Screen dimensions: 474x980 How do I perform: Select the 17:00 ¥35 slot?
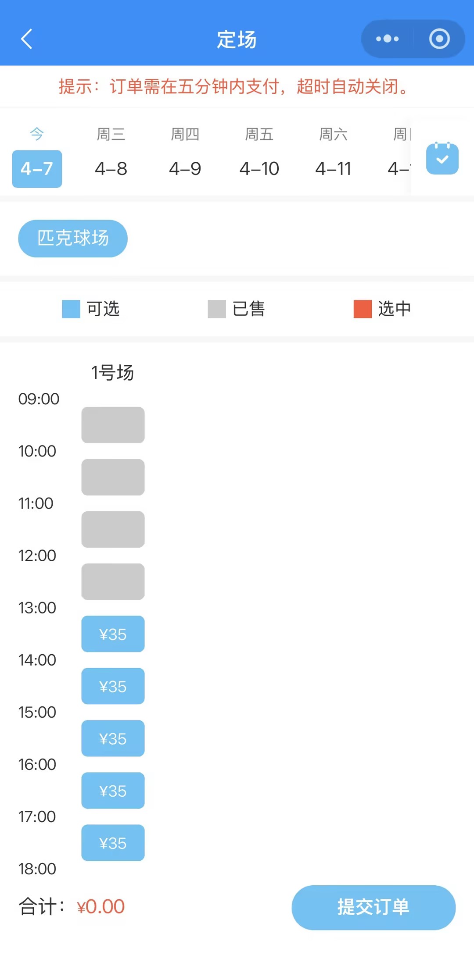tap(113, 843)
